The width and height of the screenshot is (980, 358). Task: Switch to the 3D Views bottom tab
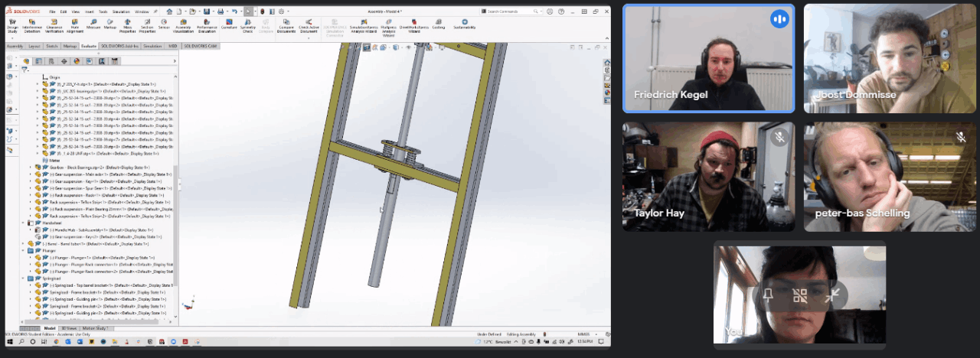69,327
